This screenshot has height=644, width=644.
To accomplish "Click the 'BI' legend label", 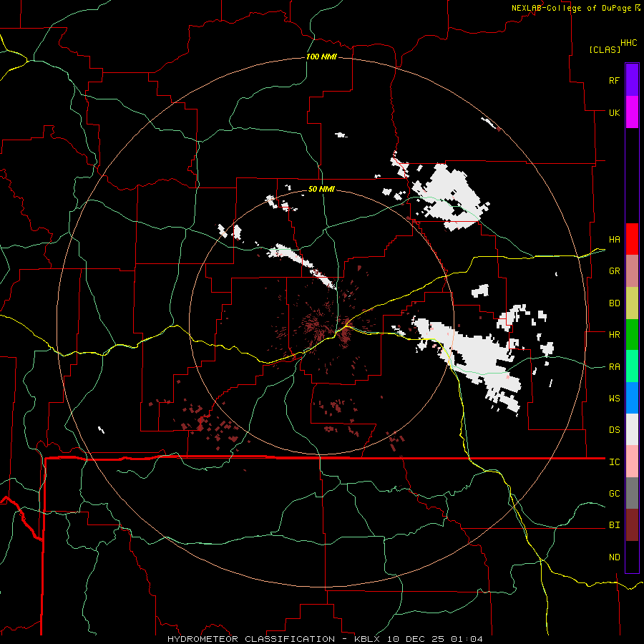I will [615, 525].
